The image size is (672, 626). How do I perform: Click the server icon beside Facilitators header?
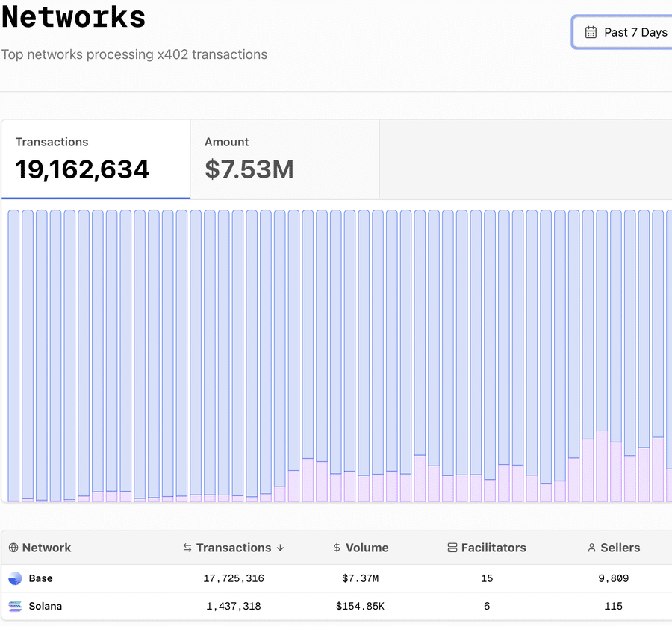tap(452, 548)
